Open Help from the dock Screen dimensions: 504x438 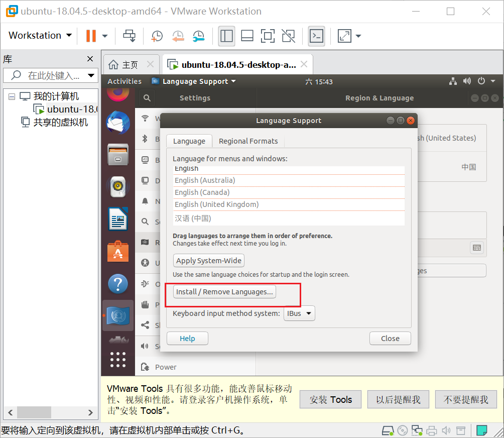tap(118, 284)
